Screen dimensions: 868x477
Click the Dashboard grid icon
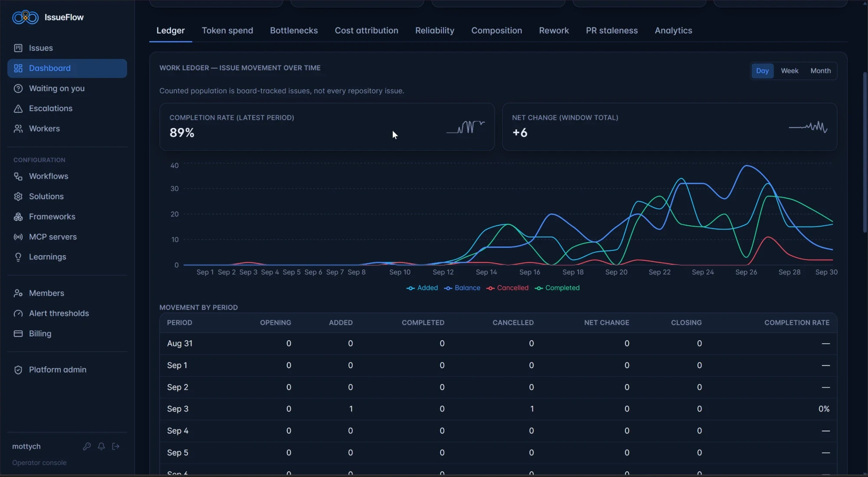[18, 68]
